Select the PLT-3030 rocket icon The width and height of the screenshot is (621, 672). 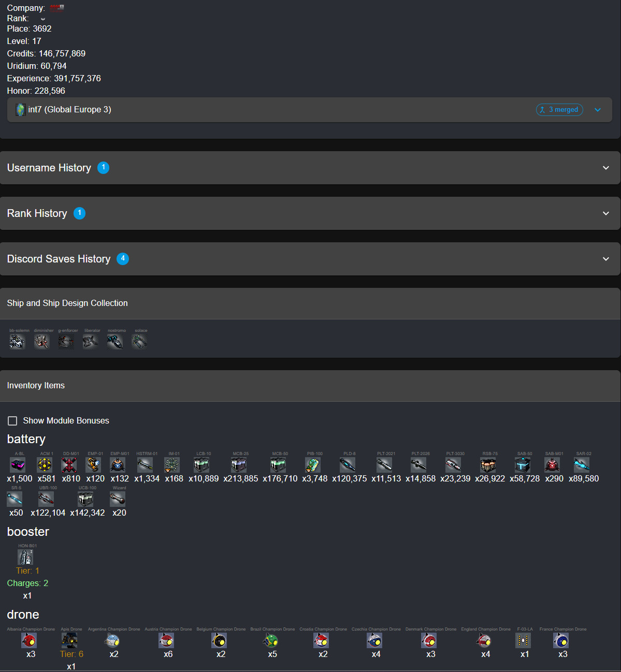pyautogui.click(x=453, y=465)
